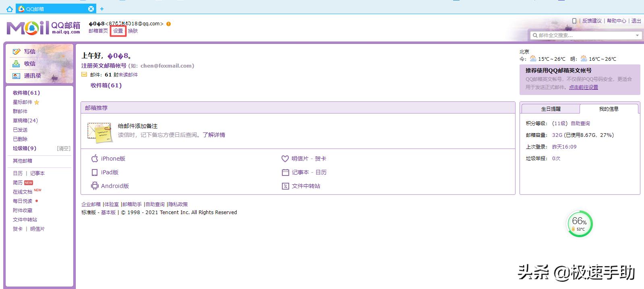
Task: Click 0次 spam report count
Action: point(556,159)
